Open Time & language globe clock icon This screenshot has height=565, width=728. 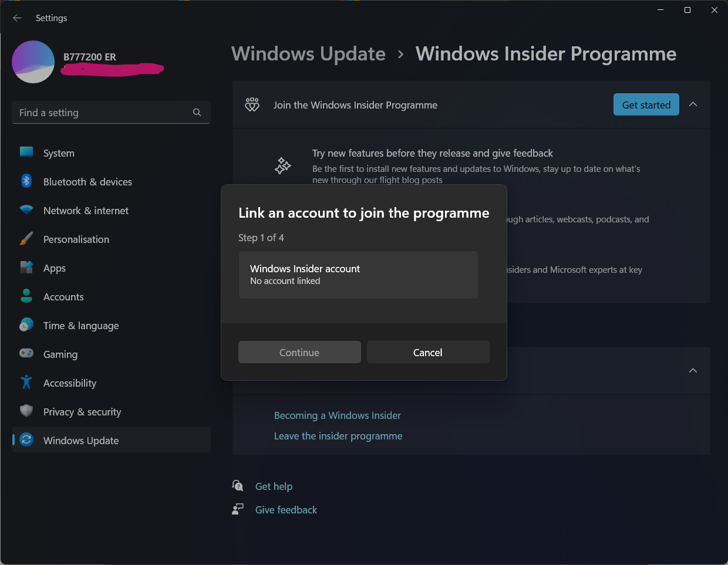(x=26, y=325)
